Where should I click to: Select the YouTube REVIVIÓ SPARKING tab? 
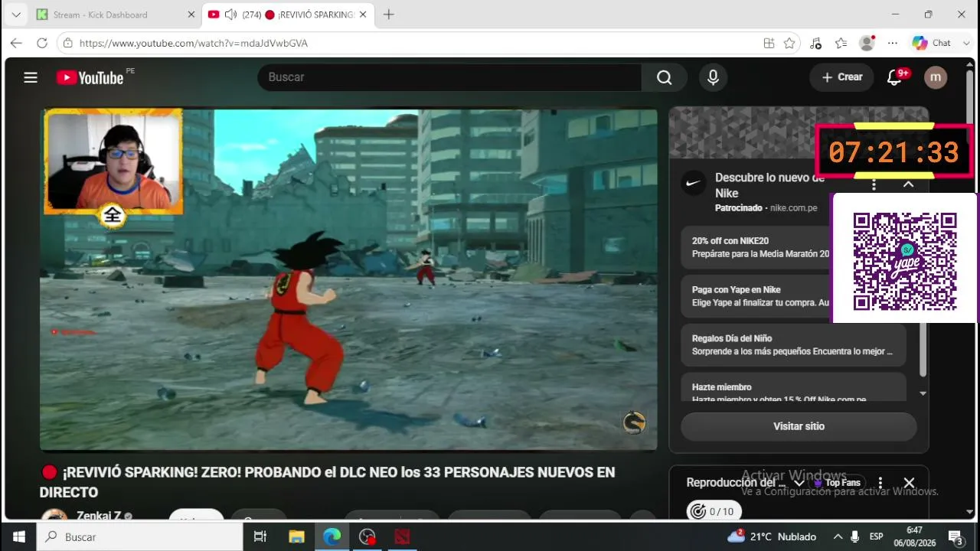(289, 15)
